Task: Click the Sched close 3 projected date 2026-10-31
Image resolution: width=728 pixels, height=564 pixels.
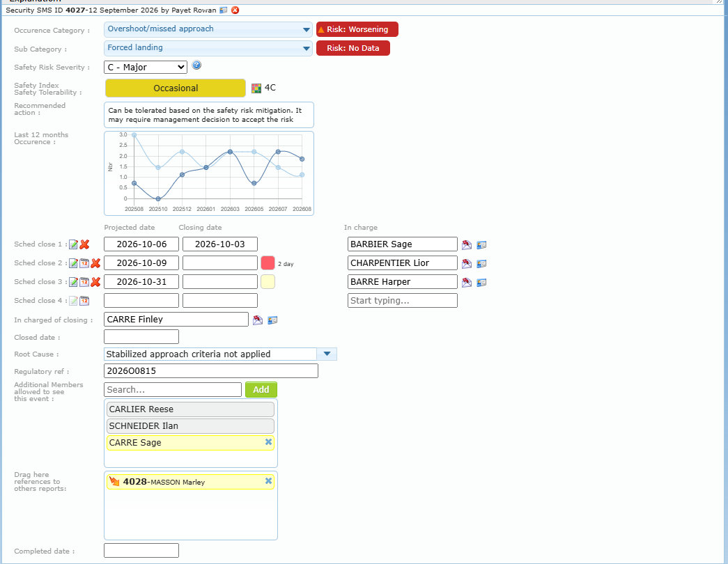Action: point(141,282)
